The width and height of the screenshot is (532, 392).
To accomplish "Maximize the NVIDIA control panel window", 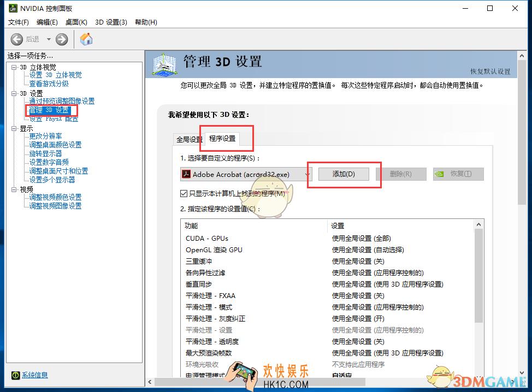I will [x=490, y=8].
